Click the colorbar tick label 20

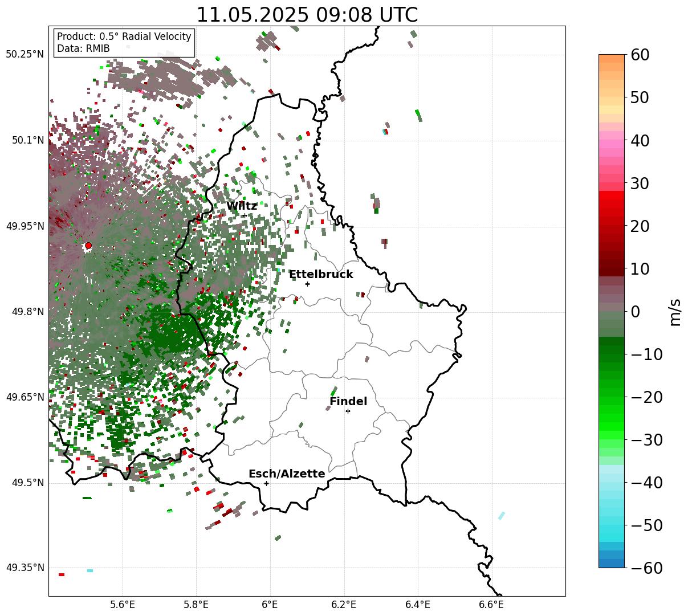[x=640, y=226]
